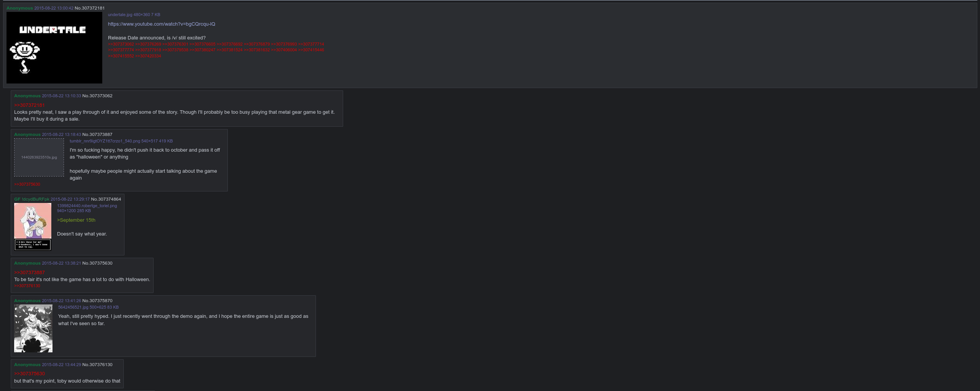Follow backlink >>307375630 under the tumblr image post

27,185
